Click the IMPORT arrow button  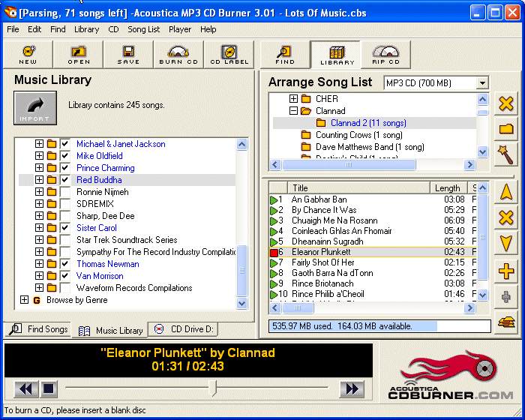[35, 108]
